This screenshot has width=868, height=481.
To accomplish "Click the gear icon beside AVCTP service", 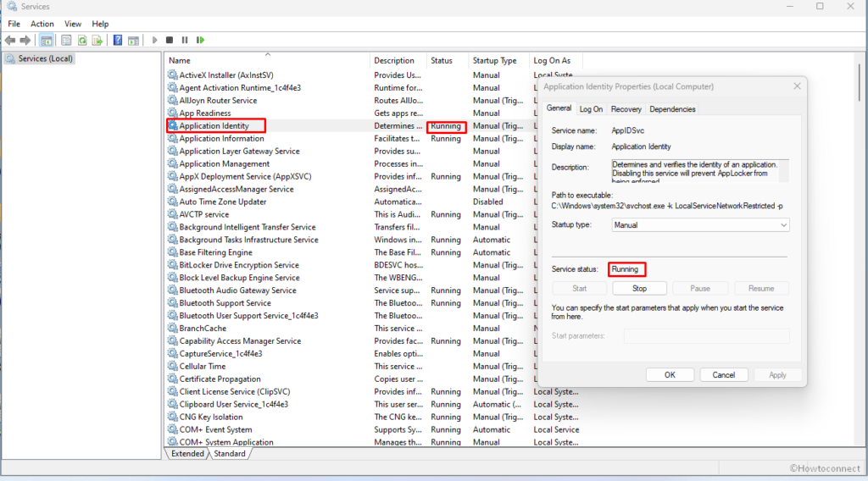I will coord(173,214).
